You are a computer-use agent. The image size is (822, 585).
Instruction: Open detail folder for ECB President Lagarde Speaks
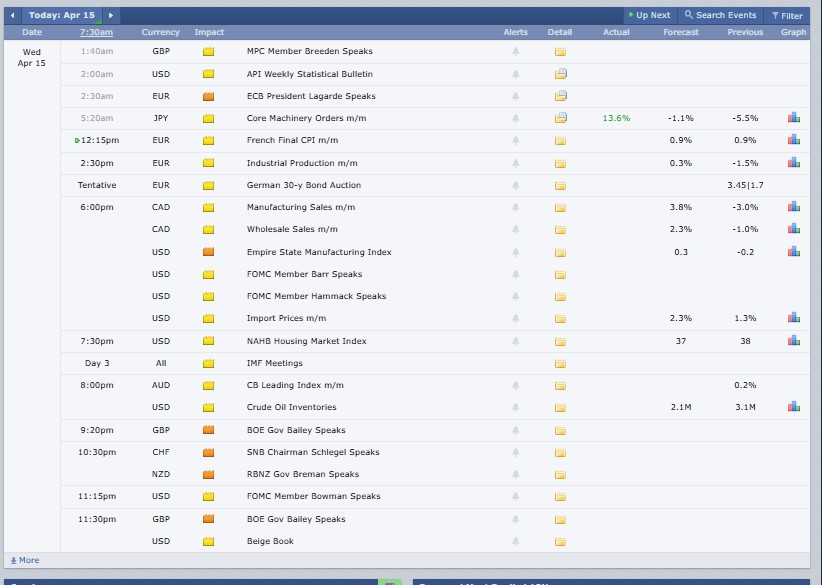[560, 96]
